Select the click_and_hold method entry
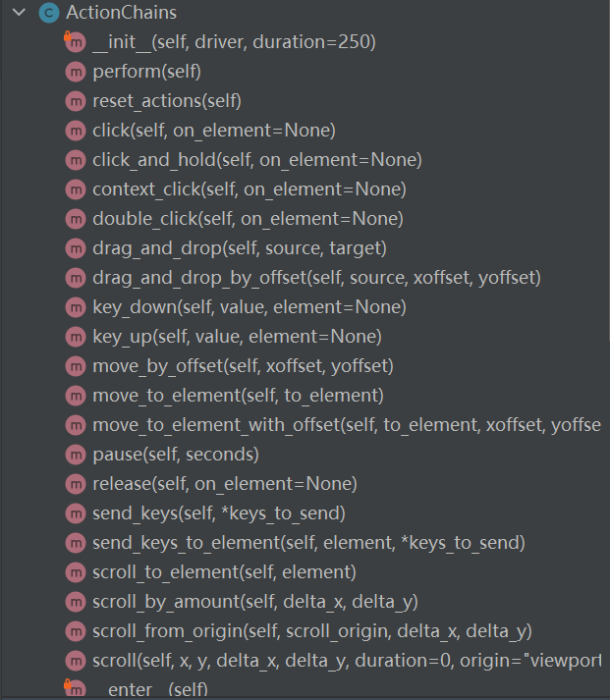Viewport: 610px width, 700px height. [256, 160]
